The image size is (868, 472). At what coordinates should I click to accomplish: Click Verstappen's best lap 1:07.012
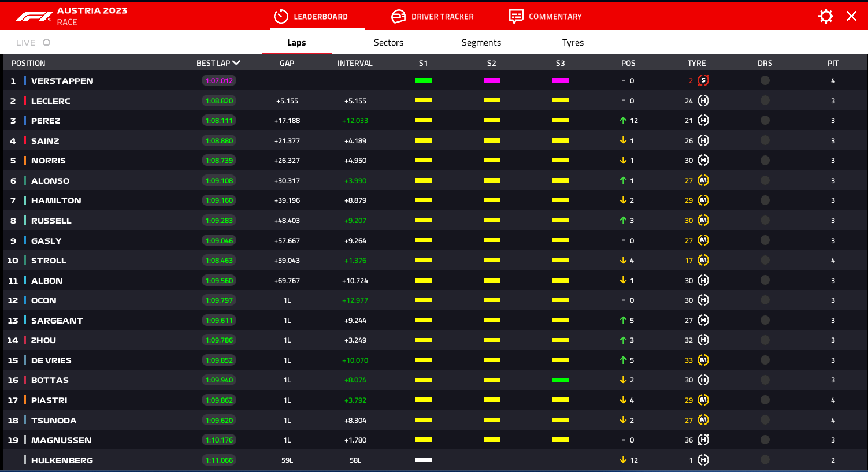219,81
